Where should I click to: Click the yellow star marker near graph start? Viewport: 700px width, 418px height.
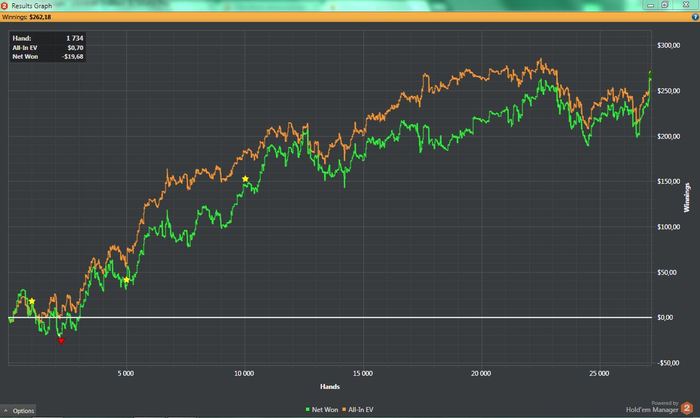32,301
